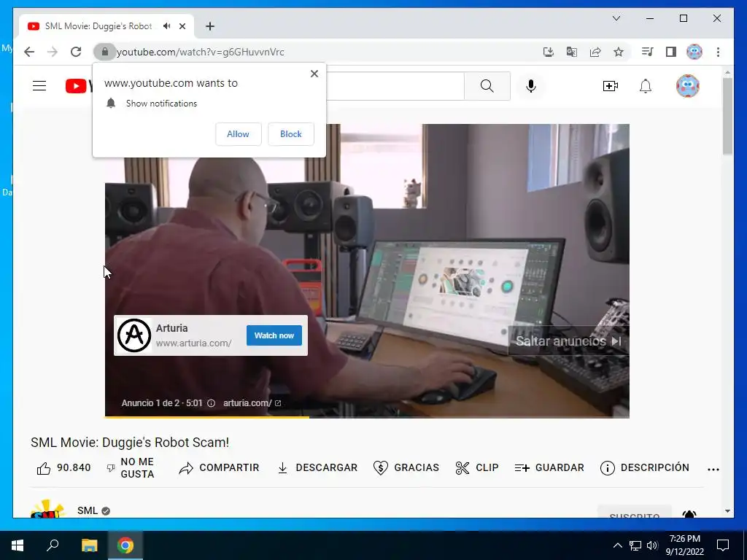Click COMPARTIR to share the video
Screen dimensions: 747x560
[x=219, y=468]
